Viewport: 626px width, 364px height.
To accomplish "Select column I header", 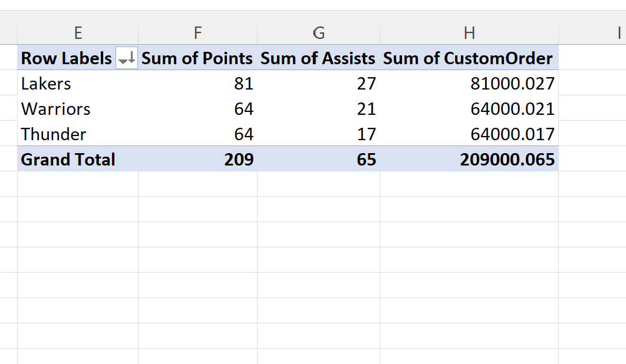I will pyautogui.click(x=619, y=33).
